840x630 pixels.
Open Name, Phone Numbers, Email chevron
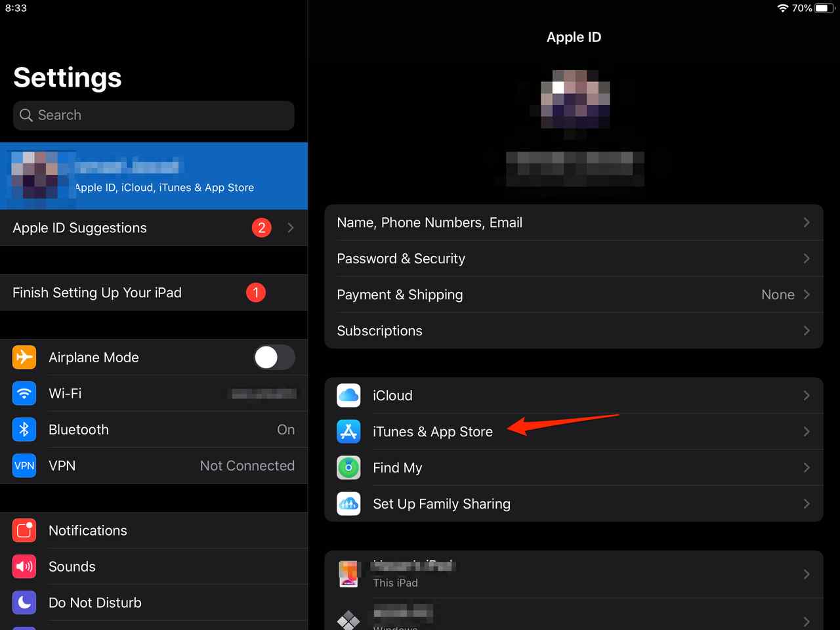pyautogui.click(x=807, y=222)
